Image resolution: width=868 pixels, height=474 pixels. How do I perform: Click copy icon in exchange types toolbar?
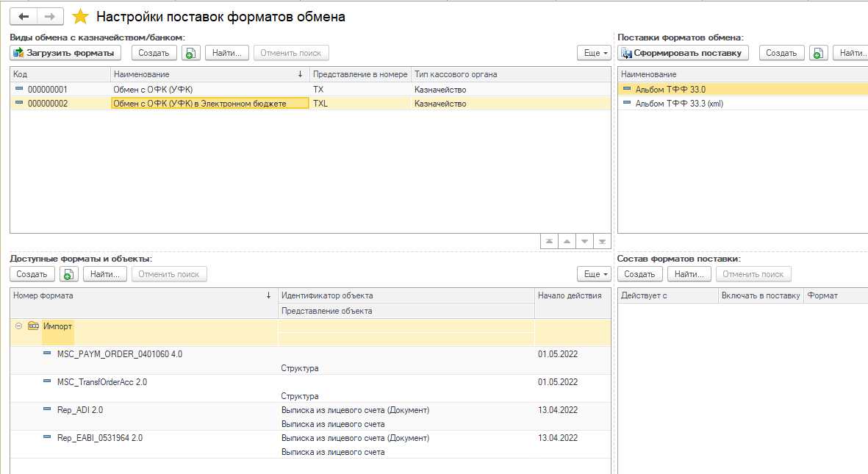tap(191, 53)
